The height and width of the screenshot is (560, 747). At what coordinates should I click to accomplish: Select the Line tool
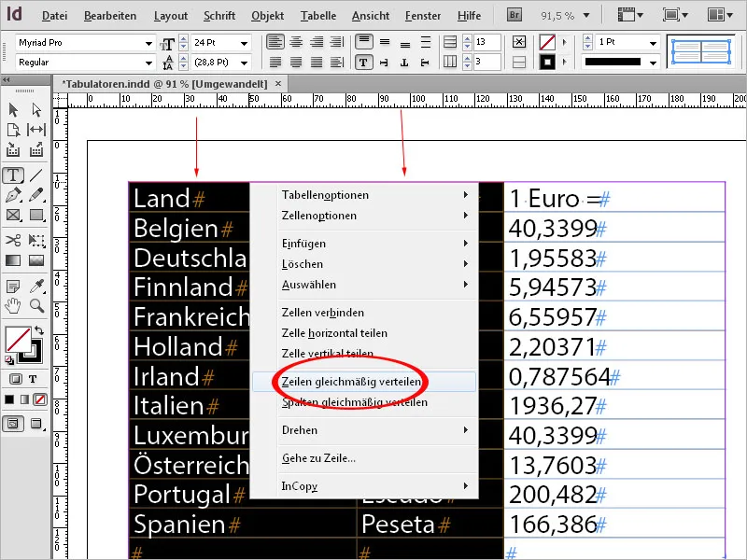pos(36,175)
